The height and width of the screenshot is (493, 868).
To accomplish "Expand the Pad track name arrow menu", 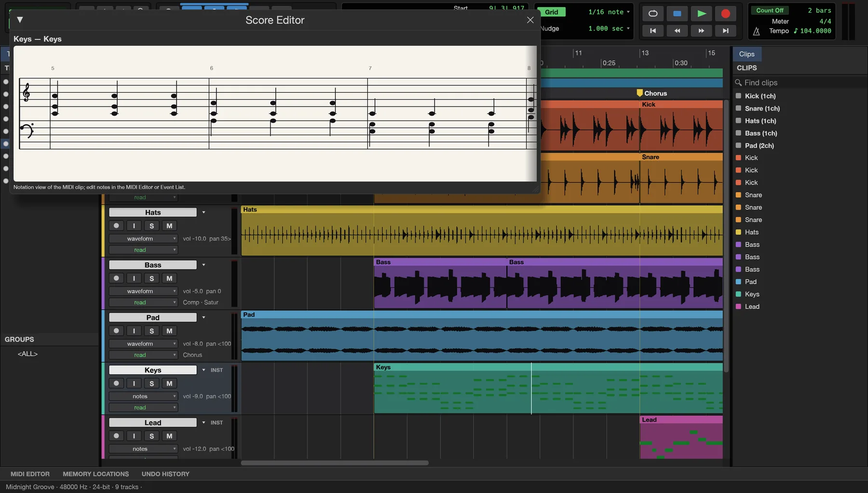I will point(203,317).
